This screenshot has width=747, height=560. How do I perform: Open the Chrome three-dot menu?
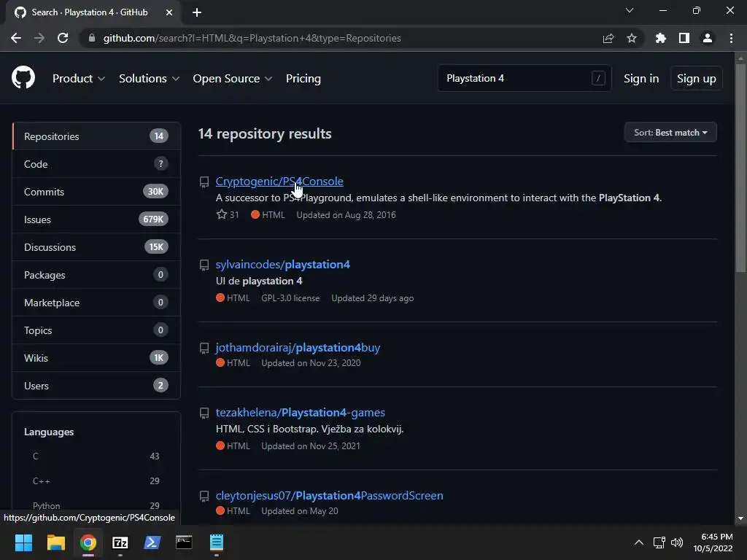pos(731,38)
